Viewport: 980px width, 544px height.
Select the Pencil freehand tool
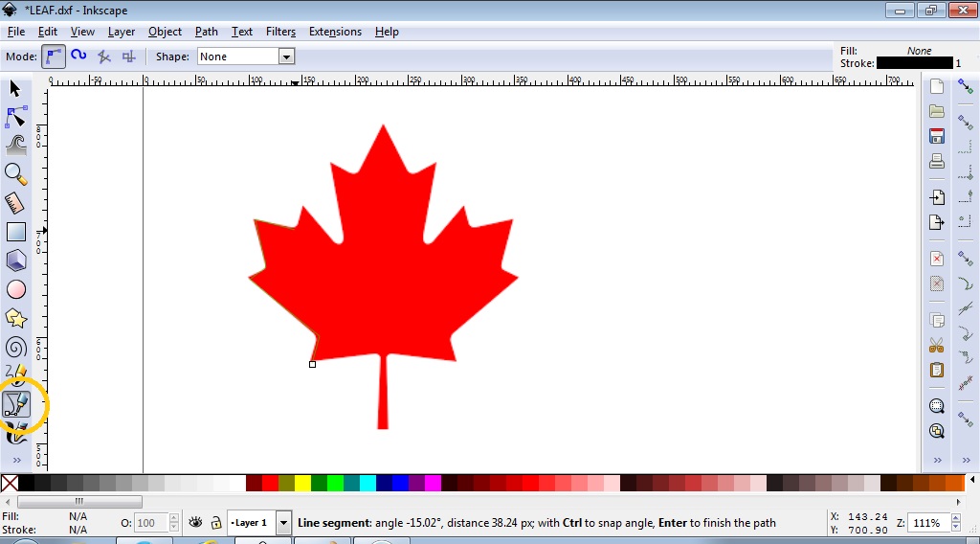click(x=15, y=374)
